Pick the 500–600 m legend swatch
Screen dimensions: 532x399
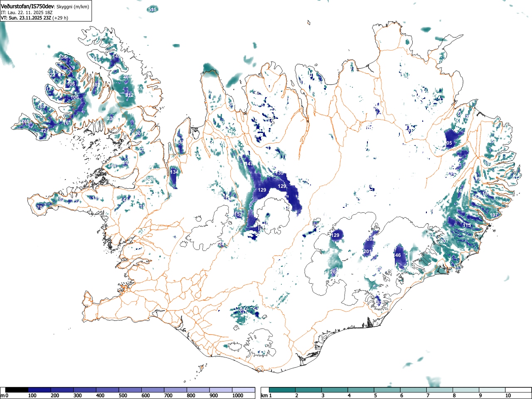[x=130, y=390]
